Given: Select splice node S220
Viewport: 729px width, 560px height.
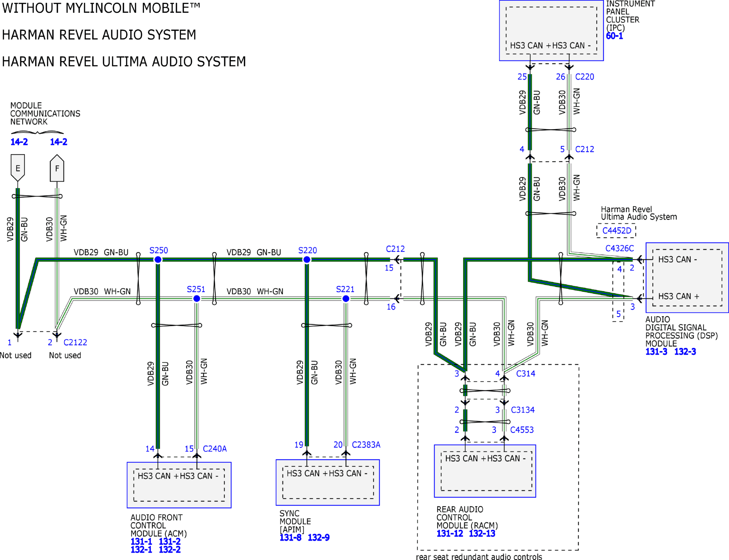Looking at the screenshot, I should coord(307,260).
